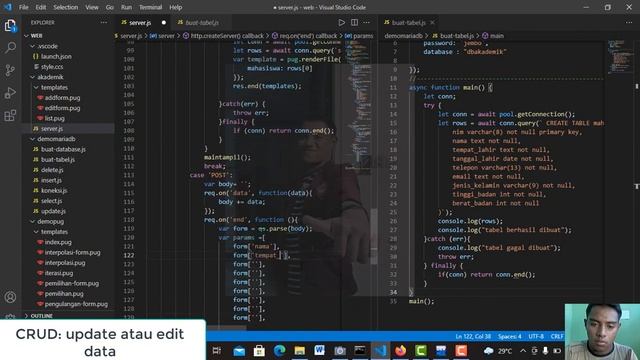Close the buat-tabel.js tab in right editor
This screenshot has height=360, width=640.
pyautogui.click(x=432, y=22)
